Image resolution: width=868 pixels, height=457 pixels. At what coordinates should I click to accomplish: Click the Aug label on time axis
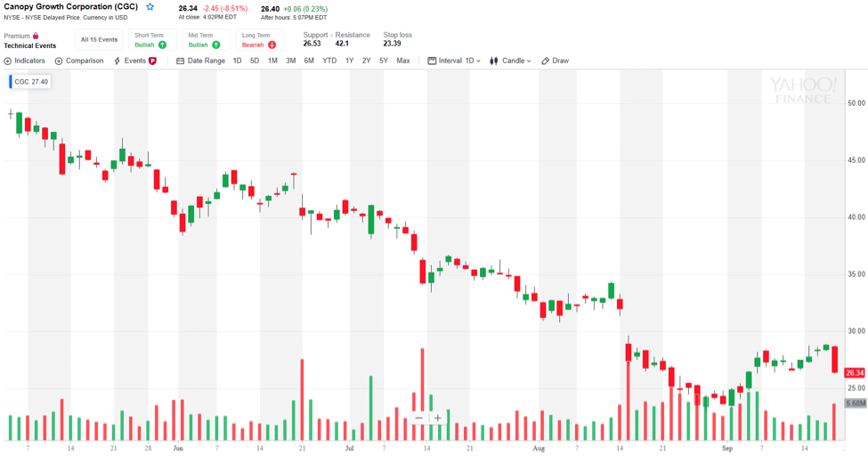(538, 448)
